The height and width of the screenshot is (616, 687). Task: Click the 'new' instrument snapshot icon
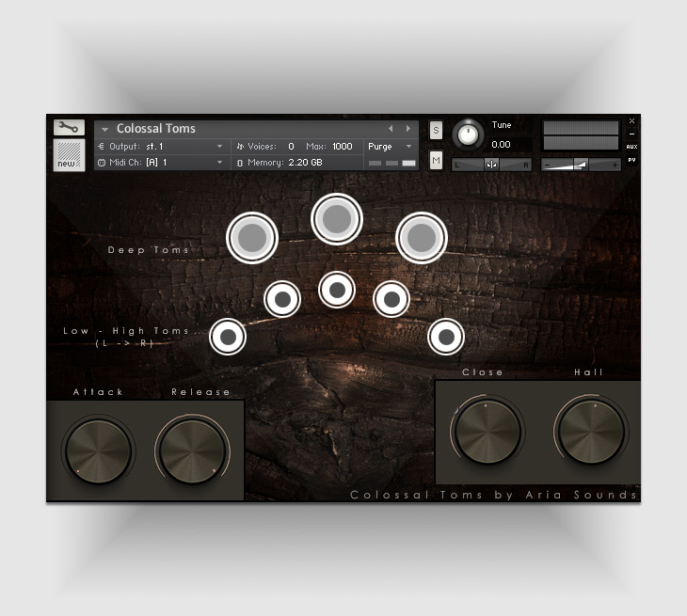click(x=69, y=155)
